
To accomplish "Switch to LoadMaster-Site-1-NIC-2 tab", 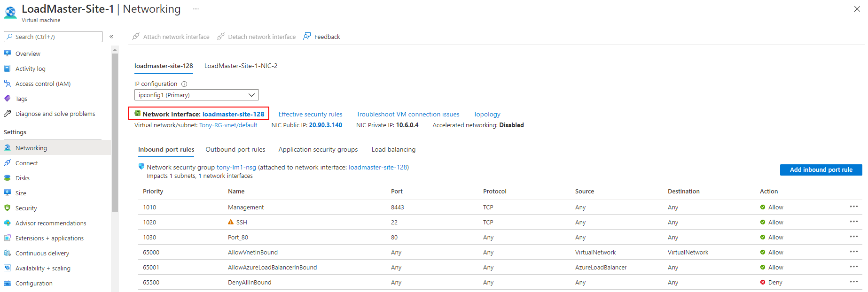I will point(241,66).
